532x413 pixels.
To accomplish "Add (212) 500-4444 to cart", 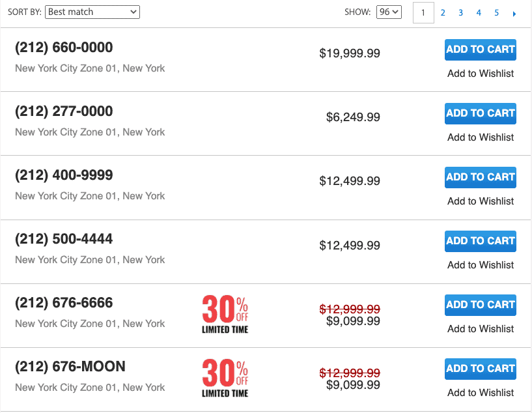I will [x=481, y=241].
